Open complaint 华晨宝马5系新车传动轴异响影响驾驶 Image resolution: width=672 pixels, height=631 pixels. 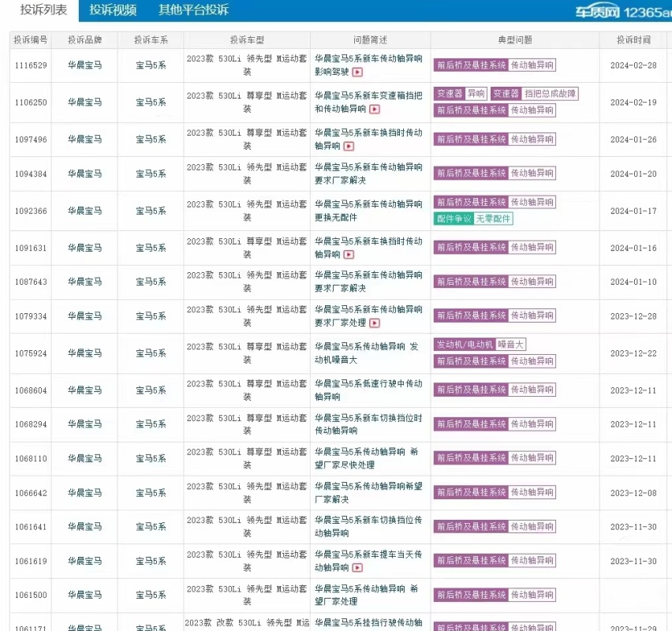pyautogui.click(x=368, y=65)
